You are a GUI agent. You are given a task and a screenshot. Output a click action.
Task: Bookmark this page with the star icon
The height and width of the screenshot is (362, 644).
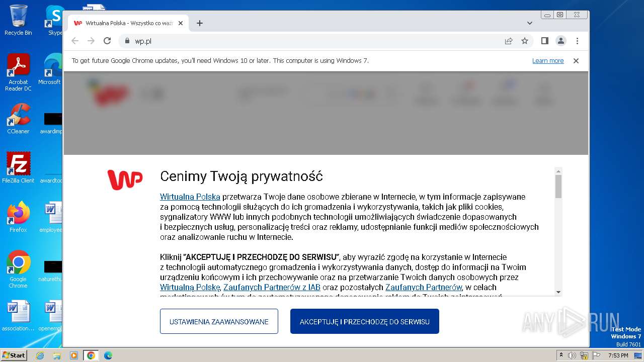[525, 41]
